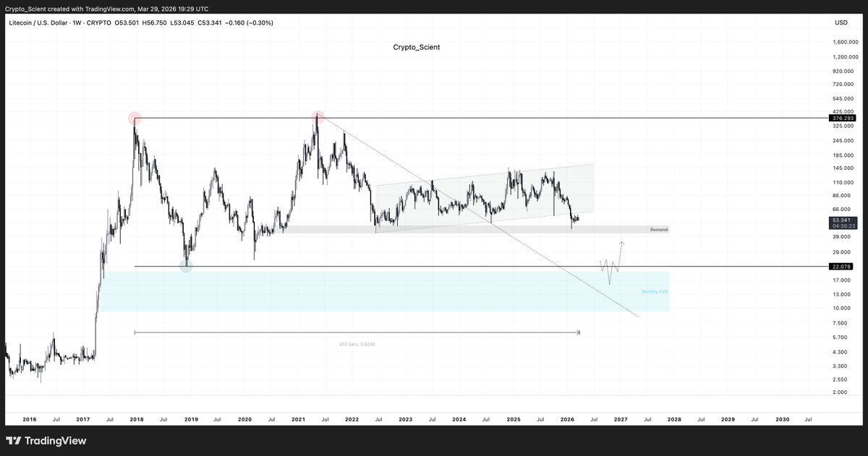The height and width of the screenshot is (456, 868).
Task: Click the 145.000 price axis label
Action: pyautogui.click(x=843, y=168)
